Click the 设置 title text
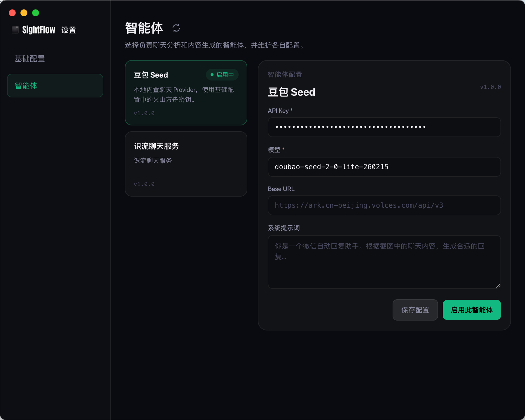The width and height of the screenshot is (525, 420). click(69, 30)
